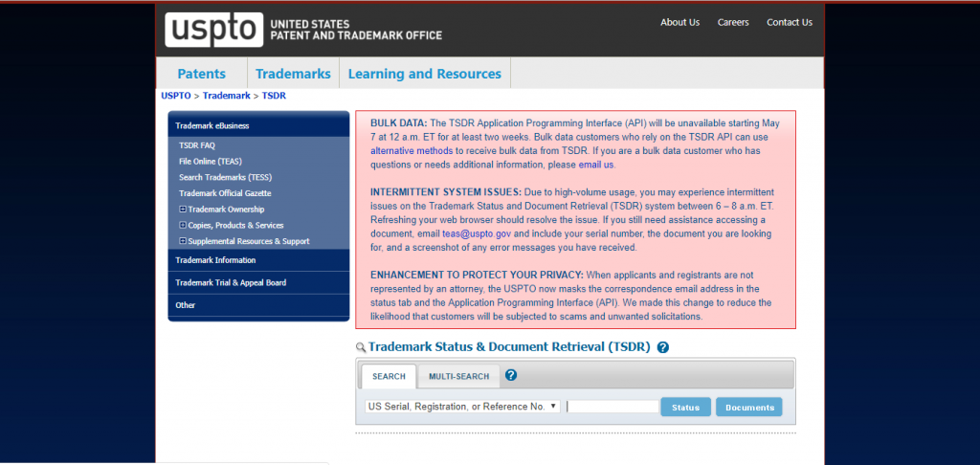Click the serial number input field
Screen dimensions: 980x465
click(x=612, y=407)
